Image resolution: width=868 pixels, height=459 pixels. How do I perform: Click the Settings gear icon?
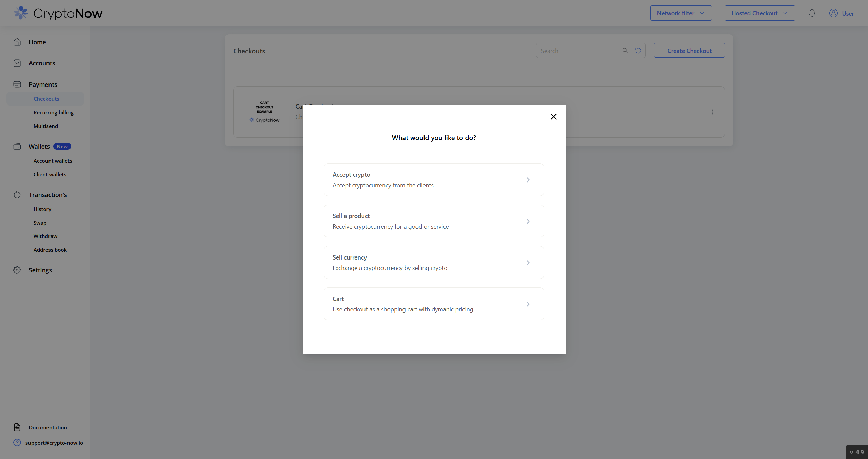pyautogui.click(x=17, y=270)
